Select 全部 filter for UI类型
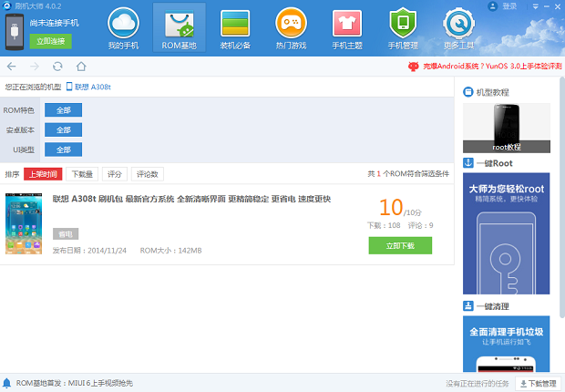The image size is (565, 392). [x=63, y=150]
